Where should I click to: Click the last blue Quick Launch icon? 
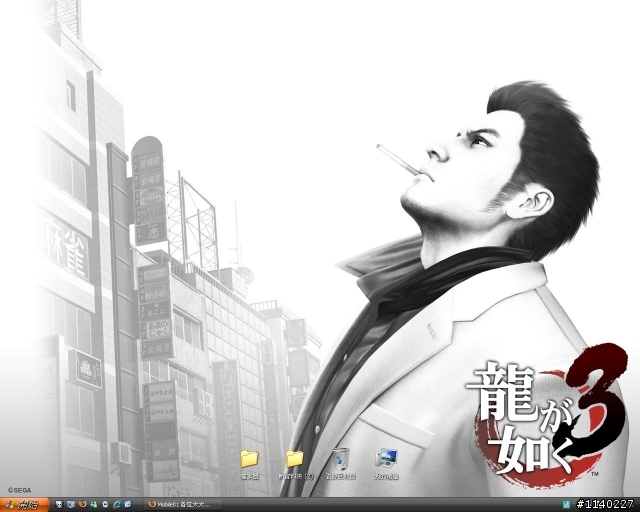[128, 504]
